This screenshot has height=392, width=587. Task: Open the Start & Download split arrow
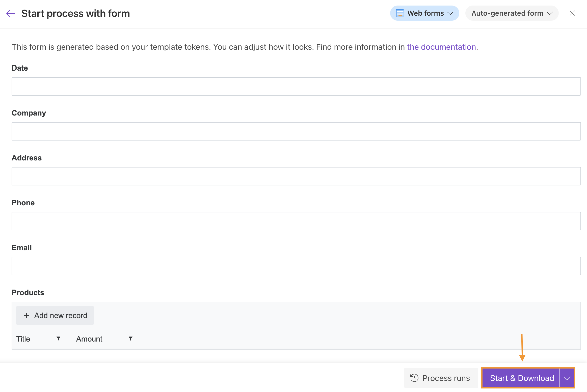[x=567, y=378]
